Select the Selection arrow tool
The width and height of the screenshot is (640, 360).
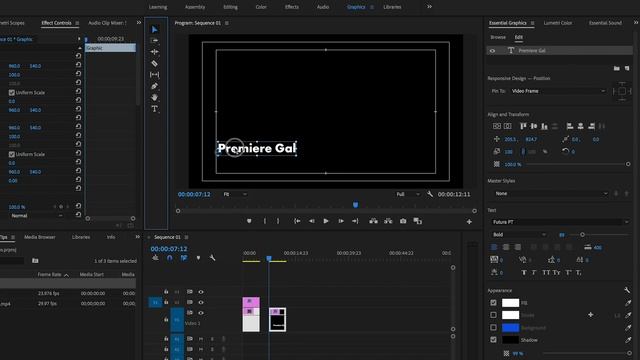(154, 29)
